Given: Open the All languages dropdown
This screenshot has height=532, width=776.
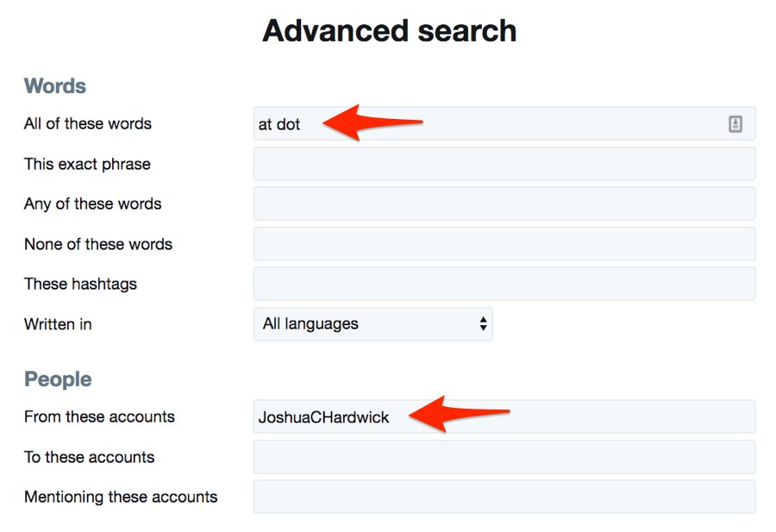Looking at the screenshot, I should 372,324.
